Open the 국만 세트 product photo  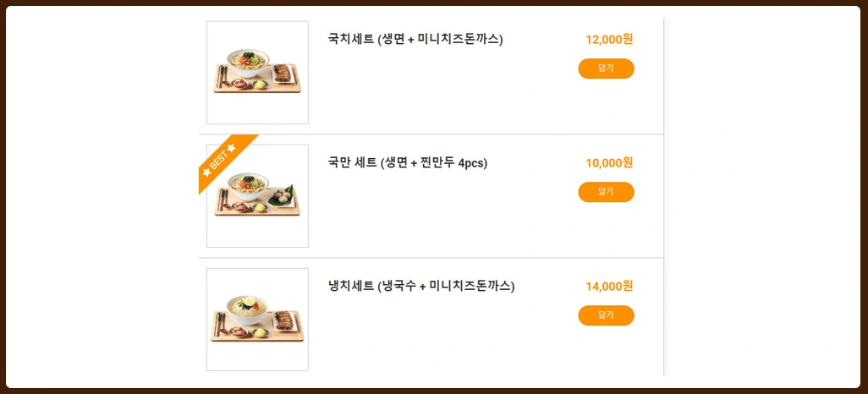pos(257,196)
